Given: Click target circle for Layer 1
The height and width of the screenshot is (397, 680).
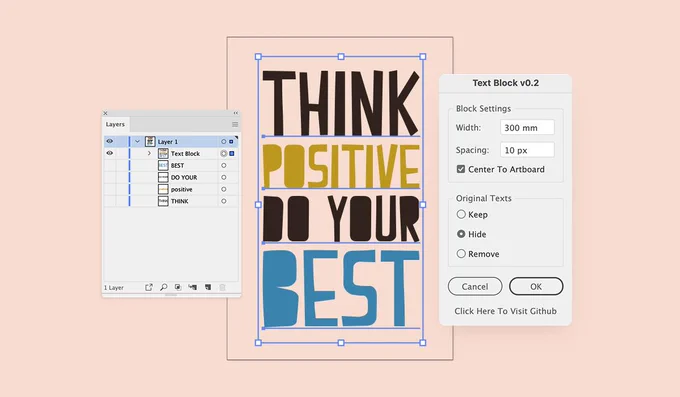Looking at the screenshot, I should point(224,141).
